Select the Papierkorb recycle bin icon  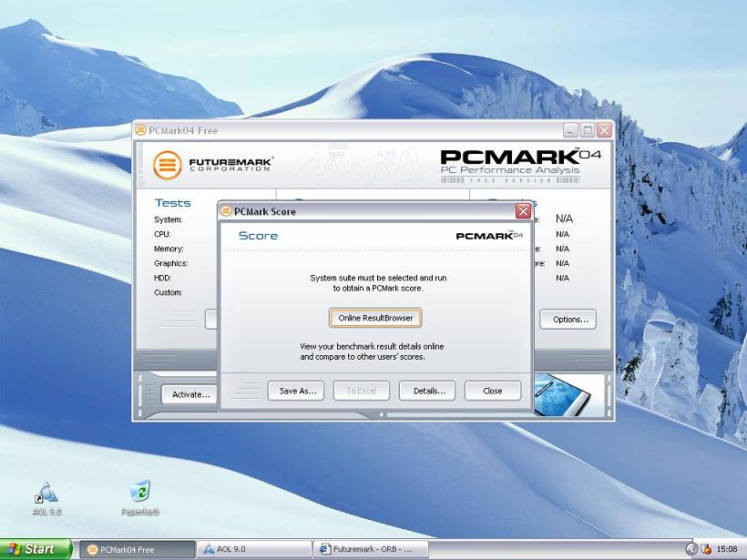139,498
